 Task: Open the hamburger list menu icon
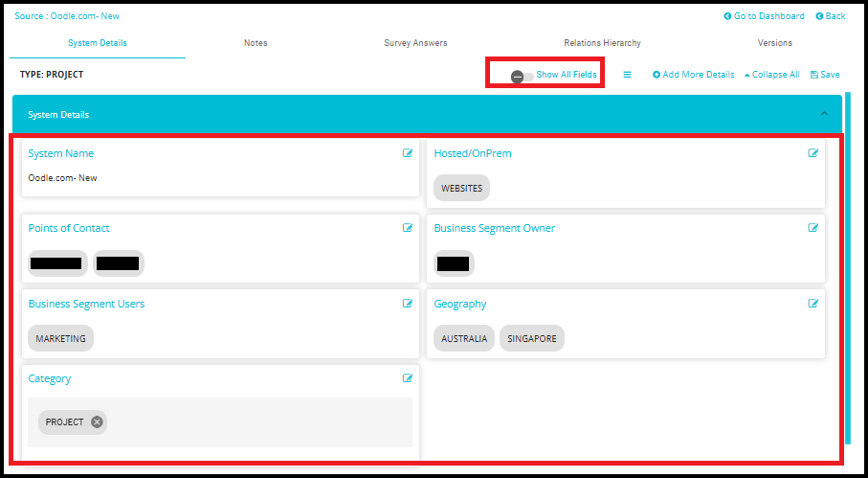point(628,75)
